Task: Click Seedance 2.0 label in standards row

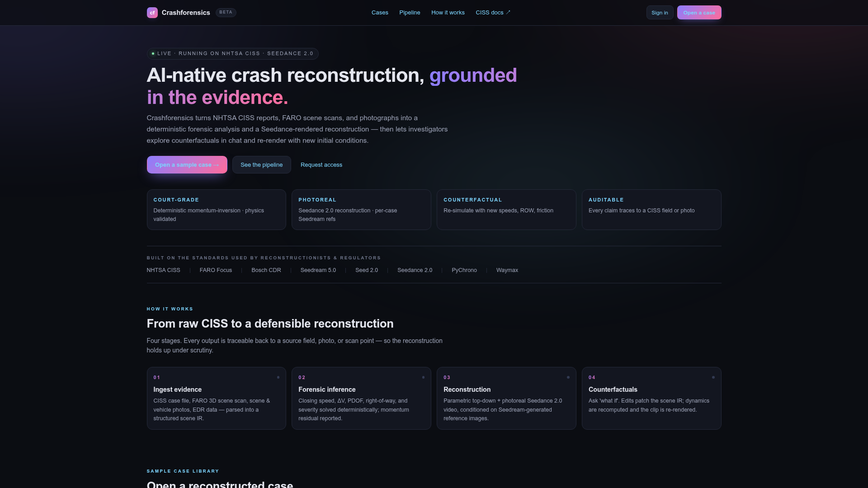Action: click(415, 270)
